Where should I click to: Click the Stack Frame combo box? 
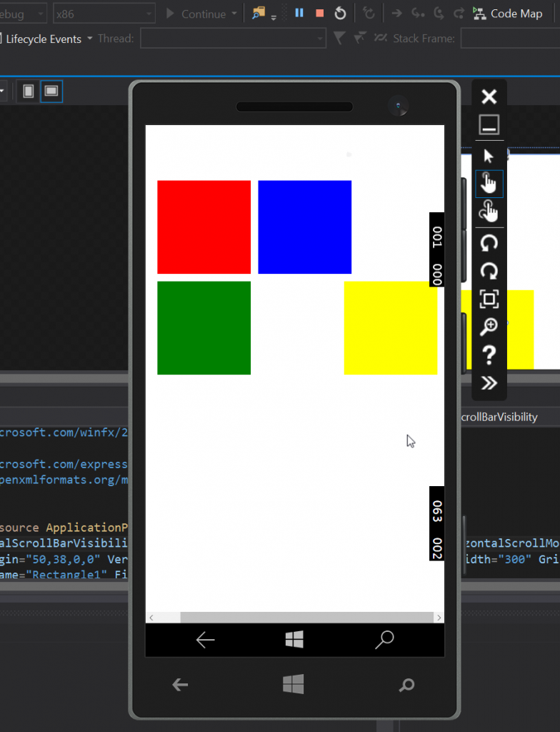click(510, 39)
